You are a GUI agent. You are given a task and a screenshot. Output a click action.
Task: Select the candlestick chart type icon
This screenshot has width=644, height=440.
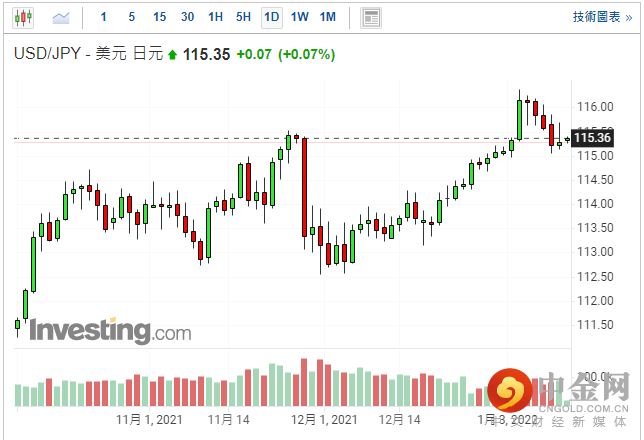23,18
